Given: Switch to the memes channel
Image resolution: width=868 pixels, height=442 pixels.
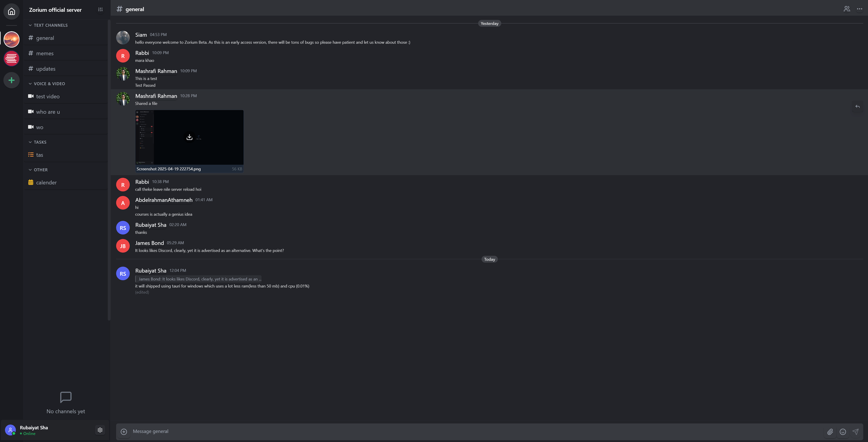Looking at the screenshot, I should click(45, 53).
